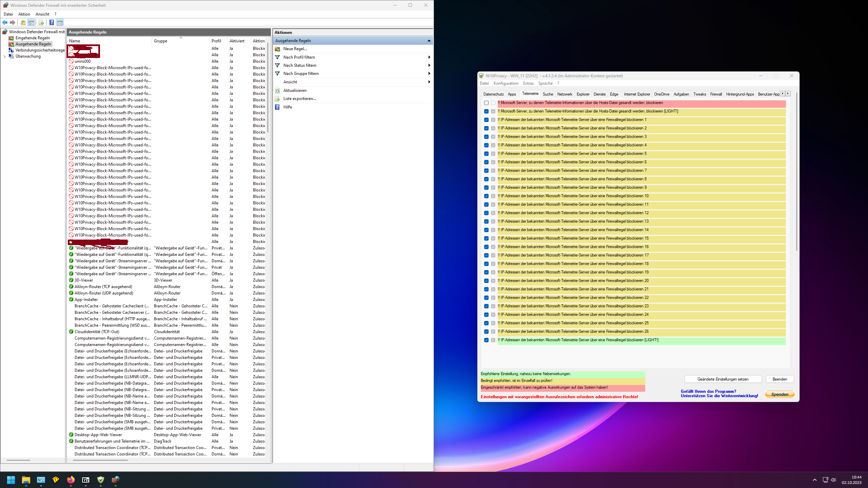Open Nach Gruppe filtern submenu
The width and height of the screenshot is (868, 488).
pyautogui.click(x=353, y=74)
